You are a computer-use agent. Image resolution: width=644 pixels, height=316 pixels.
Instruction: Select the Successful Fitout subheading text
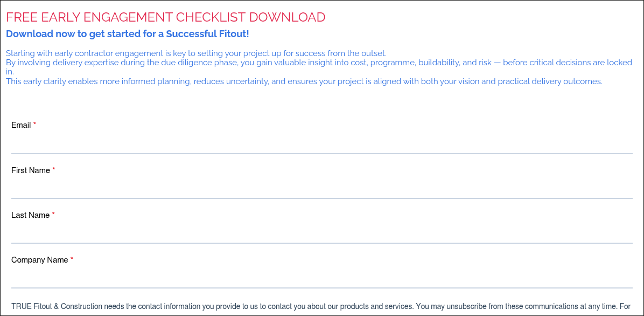(x=127, y=33)
